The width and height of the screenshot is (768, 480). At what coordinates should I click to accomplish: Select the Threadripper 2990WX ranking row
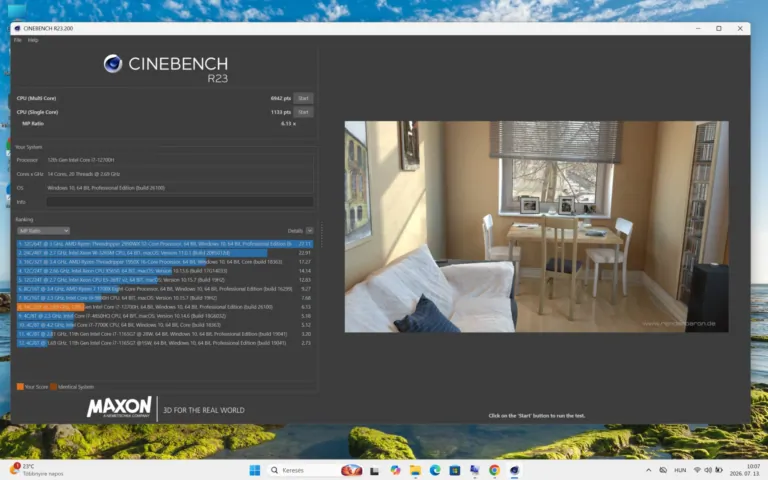pos(165,244)
